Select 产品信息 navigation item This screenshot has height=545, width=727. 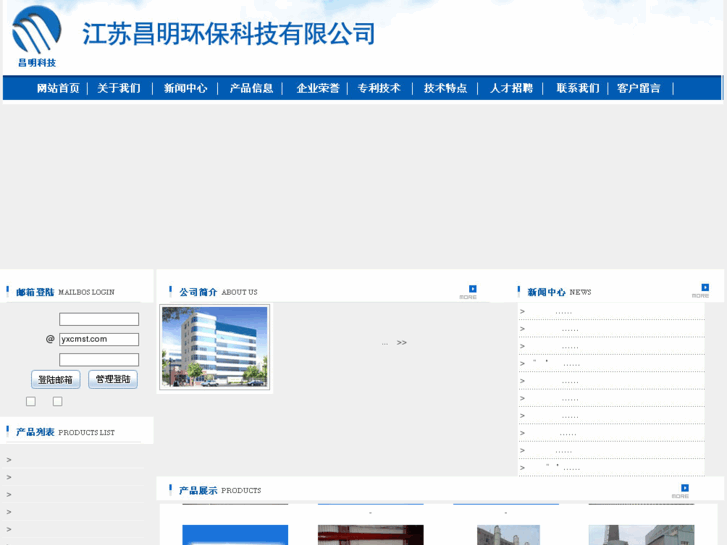click(251, 88)
